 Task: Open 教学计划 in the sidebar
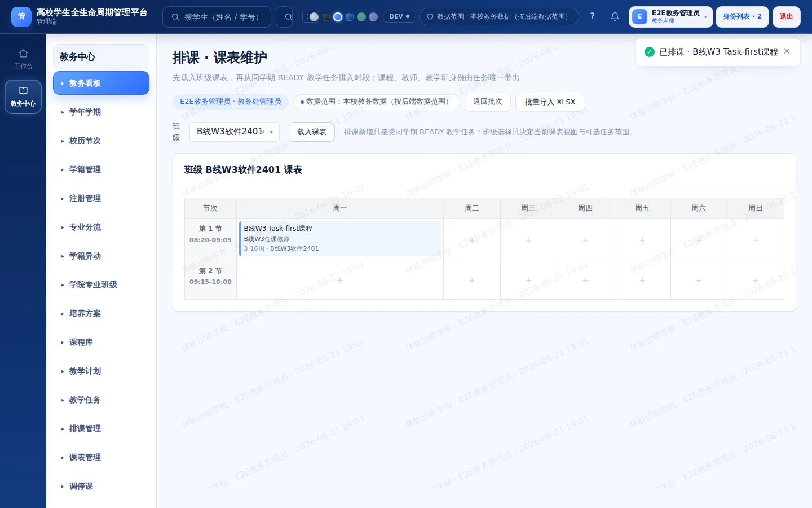(x=101, y=371)
